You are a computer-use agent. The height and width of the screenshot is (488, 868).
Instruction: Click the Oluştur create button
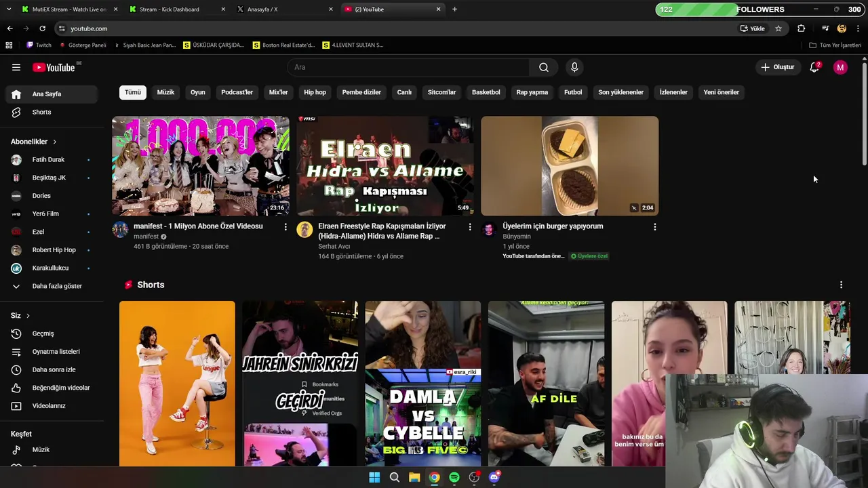(777, 67)
